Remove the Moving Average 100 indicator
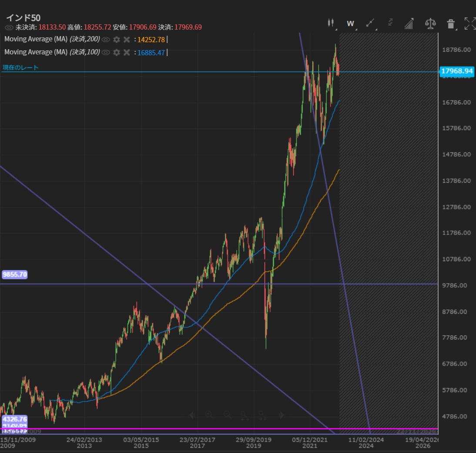476x453 pixels. coord(127,52)
